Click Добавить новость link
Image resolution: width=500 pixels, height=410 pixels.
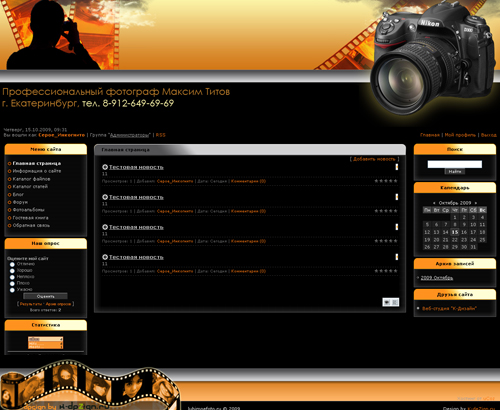click(x=374, y=159)
